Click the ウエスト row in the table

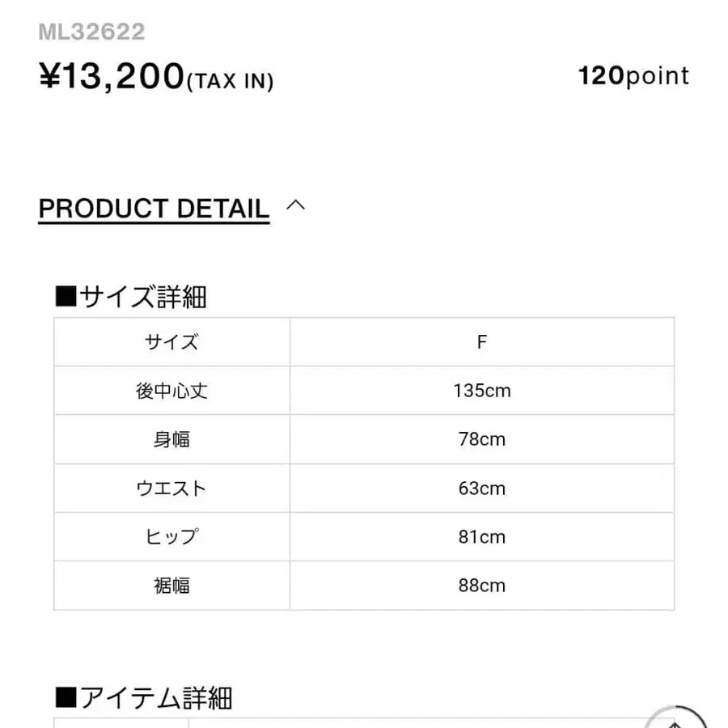click(x=170, y=488)
